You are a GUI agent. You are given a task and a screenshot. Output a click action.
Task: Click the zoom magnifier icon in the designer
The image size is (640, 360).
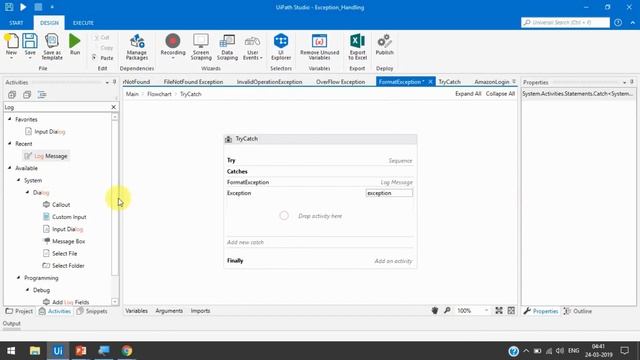pos(447,311)
